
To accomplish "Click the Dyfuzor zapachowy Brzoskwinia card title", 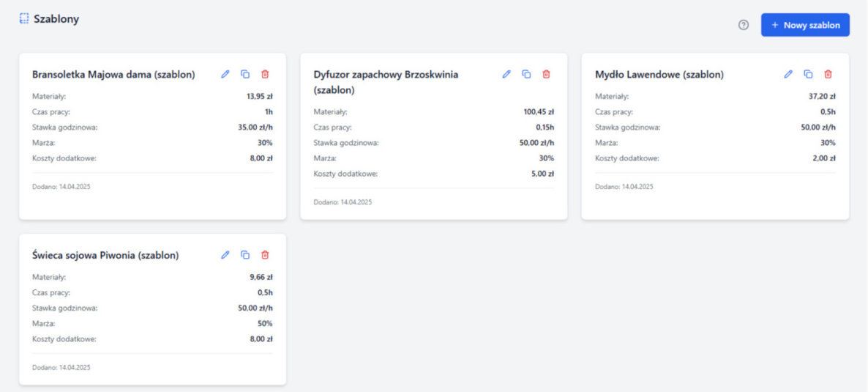I will pyautogui.click(x=386, y=82).
